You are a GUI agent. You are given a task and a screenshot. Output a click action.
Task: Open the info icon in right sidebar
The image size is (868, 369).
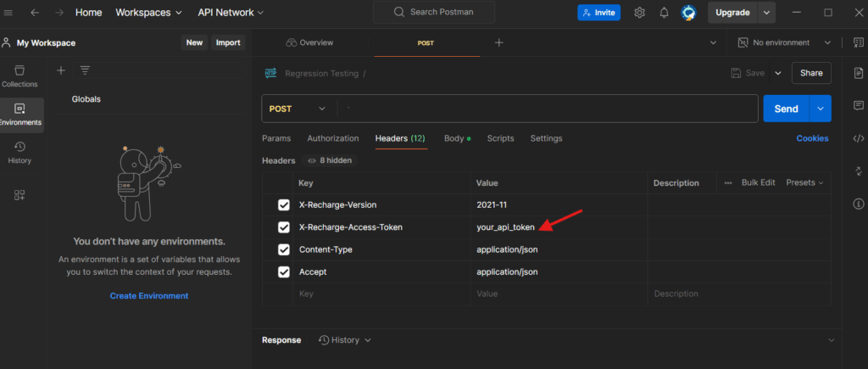[859, 204]
